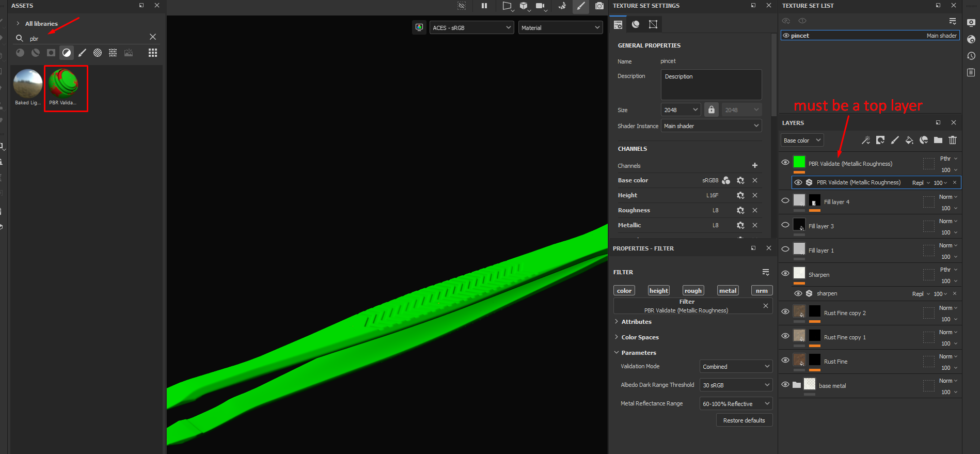
Task: Open the Validation Mode dropdown
Action: coord(736,367)
